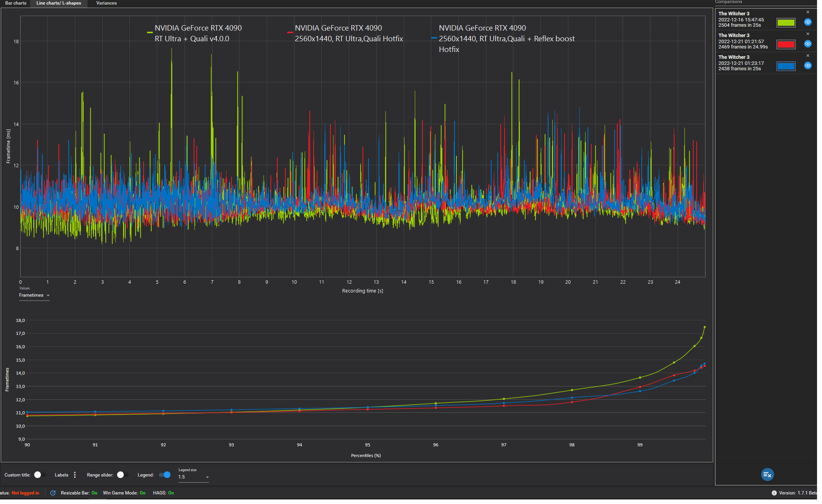Remove first Witcher 3 comparison with X
Viewport: 822px width, 504px height.
(x=807, y=12)
